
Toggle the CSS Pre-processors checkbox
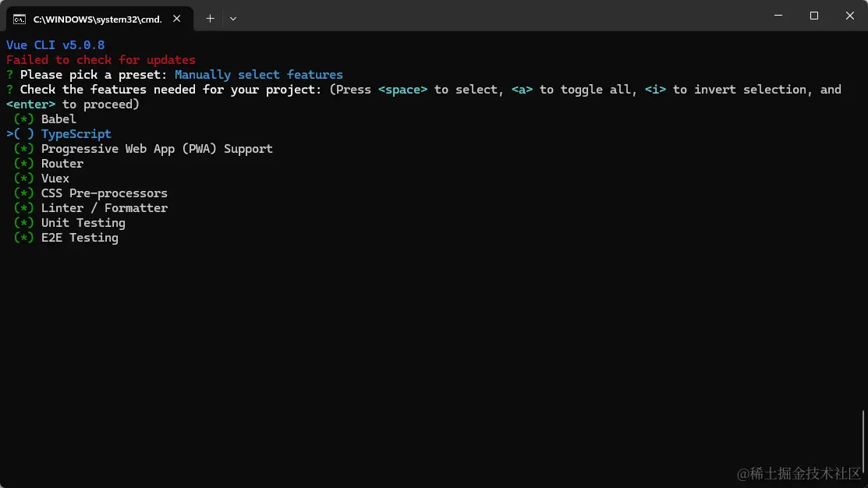click(x=24, y=193)
